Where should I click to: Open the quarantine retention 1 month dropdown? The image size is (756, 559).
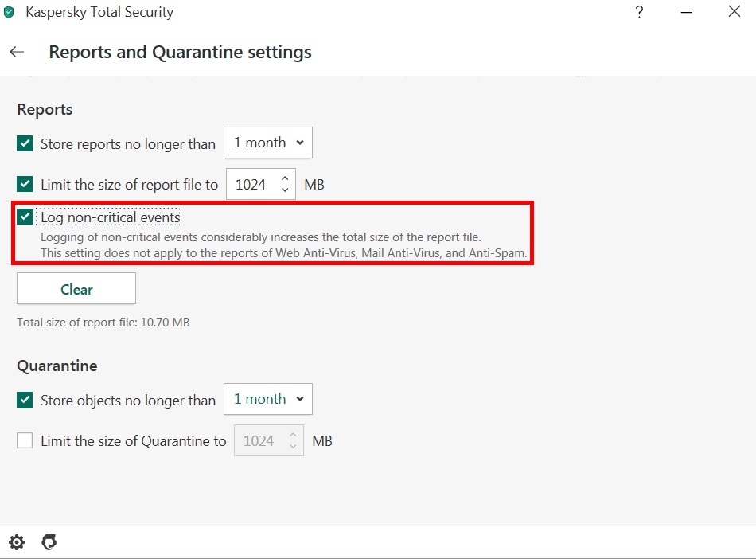[x=268, y=399]
